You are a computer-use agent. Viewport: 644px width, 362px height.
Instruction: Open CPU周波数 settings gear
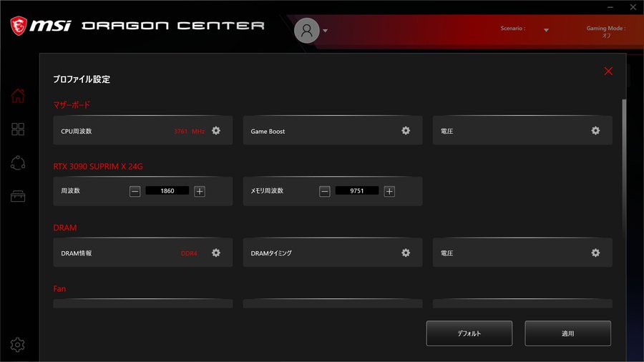(216, 130)
